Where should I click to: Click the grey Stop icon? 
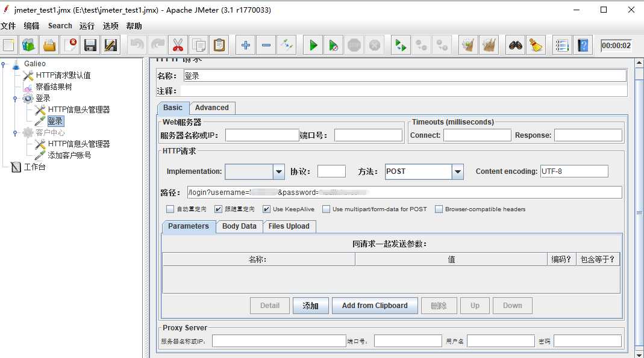(354, 45)
